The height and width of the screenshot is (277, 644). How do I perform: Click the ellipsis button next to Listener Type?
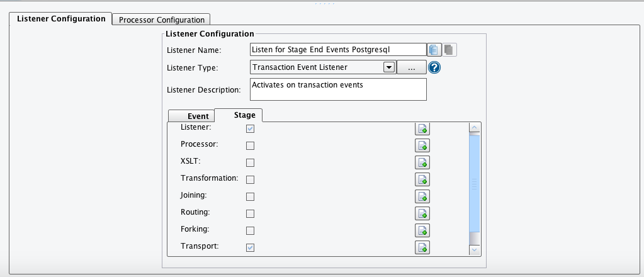(412, 67)
